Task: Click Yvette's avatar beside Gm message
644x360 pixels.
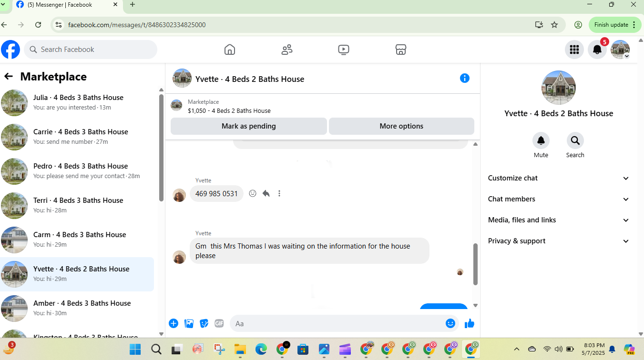Action: (x=179, y=257)
